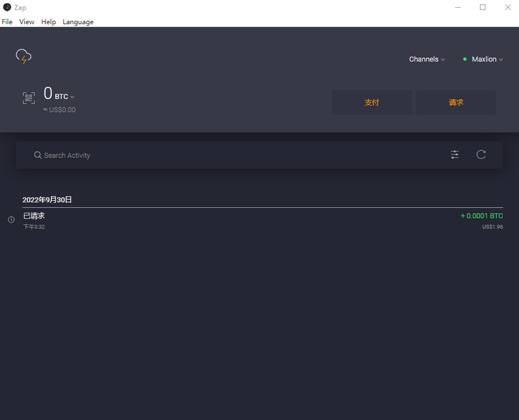The width and height of the screenshot is (519, 420).
Task: Maximize the Zap window
Action: click(483, 7)
